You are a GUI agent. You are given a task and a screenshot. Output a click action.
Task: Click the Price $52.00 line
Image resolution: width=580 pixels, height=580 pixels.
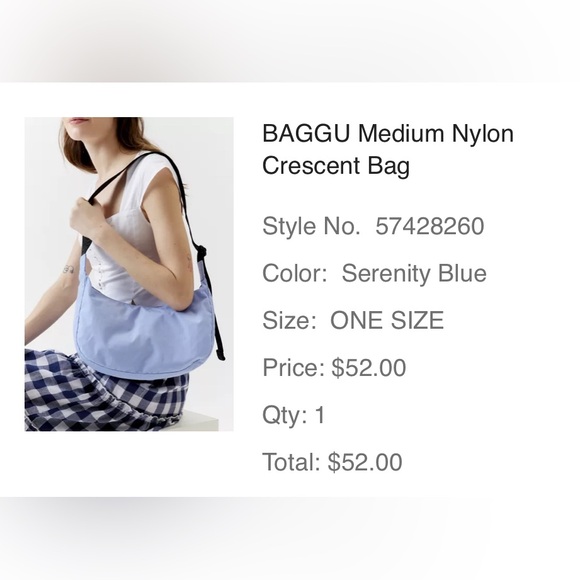[334, 368]
